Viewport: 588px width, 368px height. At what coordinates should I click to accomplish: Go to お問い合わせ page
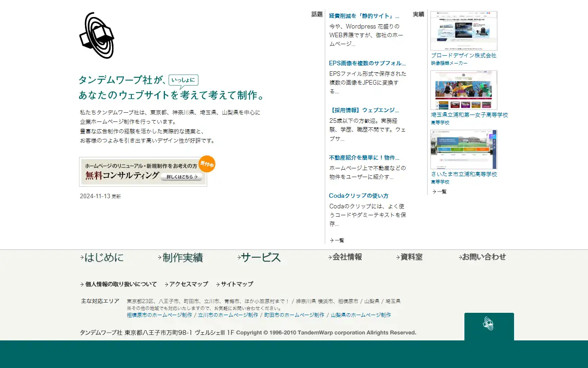tap(482, 257)
